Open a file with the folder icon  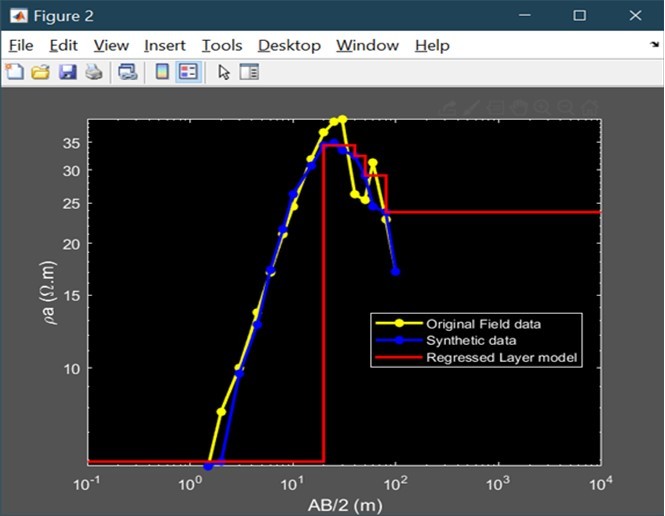pyautogui.click(x=40, y=72)
